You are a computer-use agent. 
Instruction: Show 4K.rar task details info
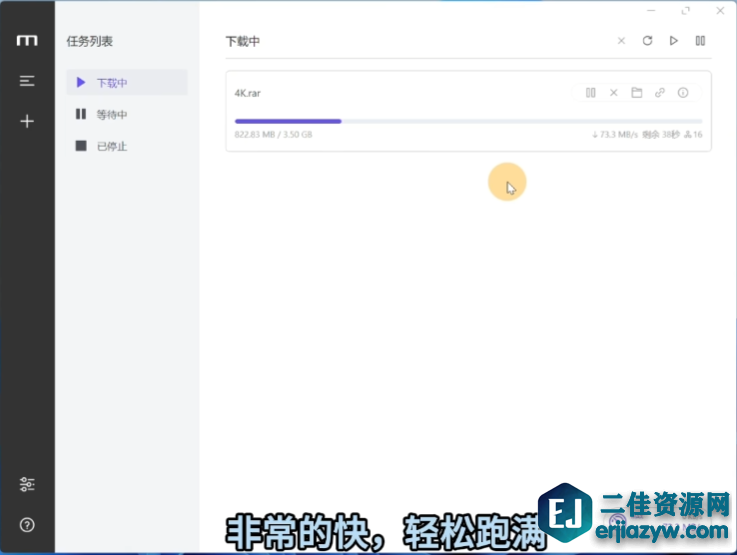coord(683,93)
